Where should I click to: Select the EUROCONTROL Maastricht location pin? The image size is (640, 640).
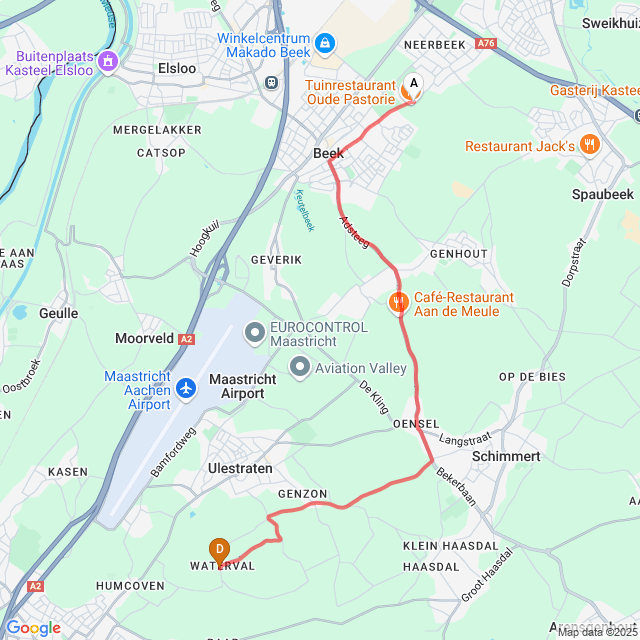click(255, 333)
